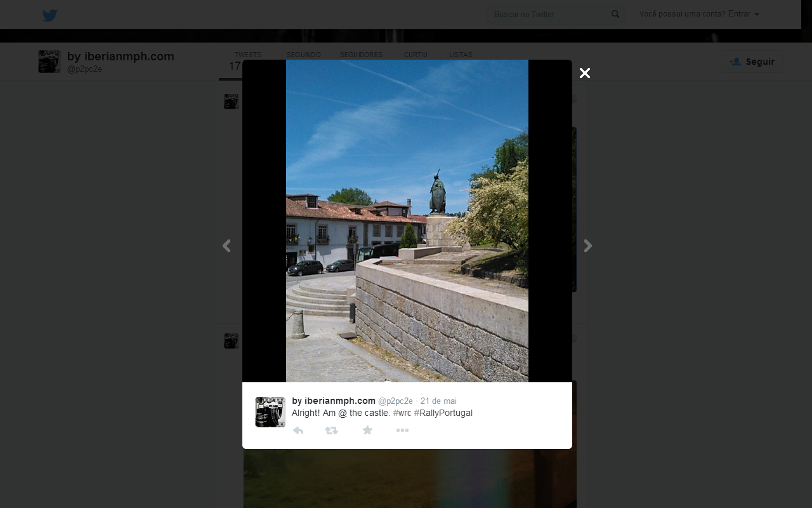This screenshot has height=508, width=812.
Task: Close the photo lightbox with the X
Action: 585,73
